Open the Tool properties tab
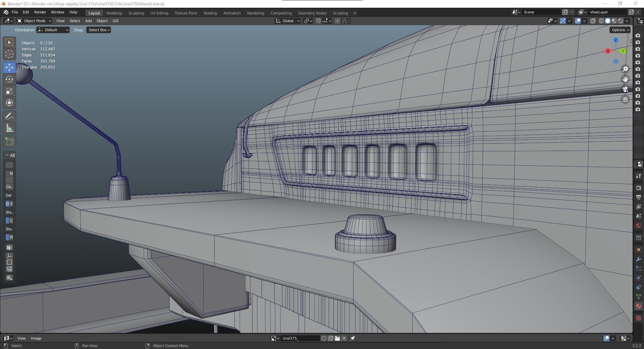Image resolution: width=644 pixels, height=349 pixels. tap(639, 176)
